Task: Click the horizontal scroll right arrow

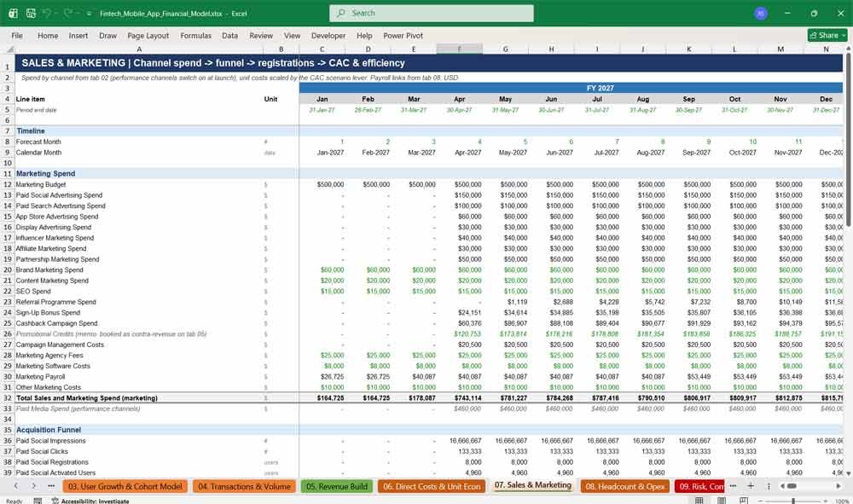Action: click(x=838, y=486)
